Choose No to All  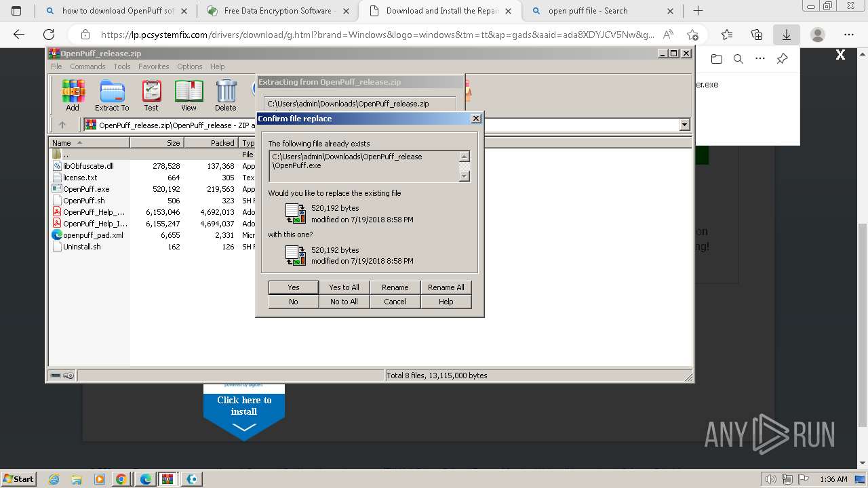tap(344, 302)
